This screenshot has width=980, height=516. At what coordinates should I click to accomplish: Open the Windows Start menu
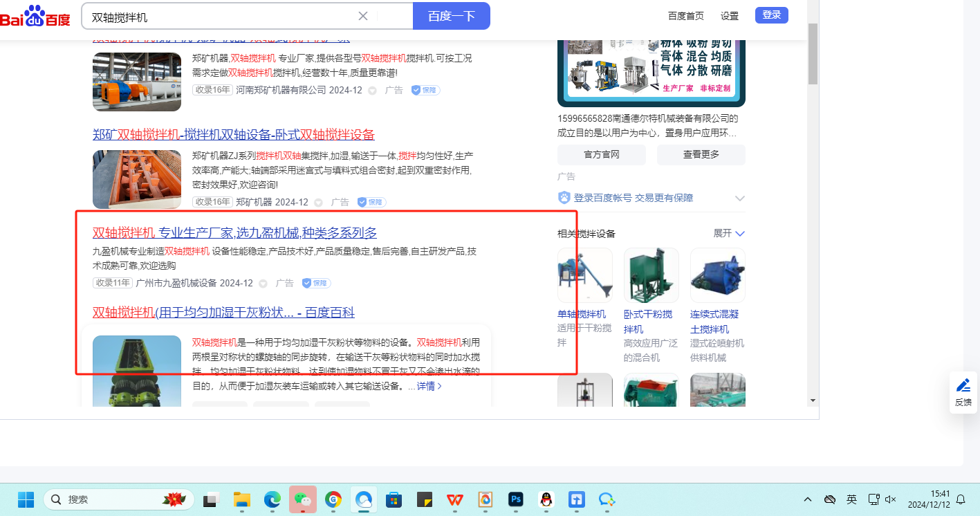26,499
